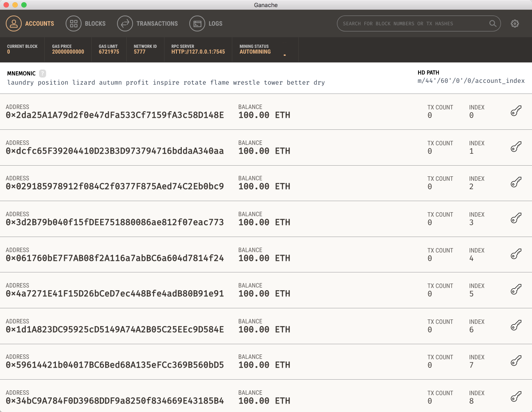Click the RPC server HTTP://127.0.0.1:7545 value
The width and height of the screenshot is (532, 412).
(198, 52)
